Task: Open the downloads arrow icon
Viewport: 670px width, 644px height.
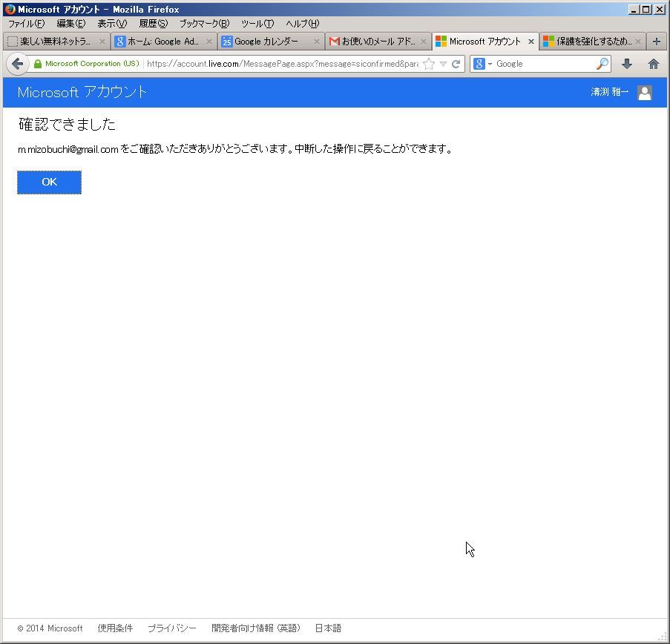Action: tap(627, 64)
